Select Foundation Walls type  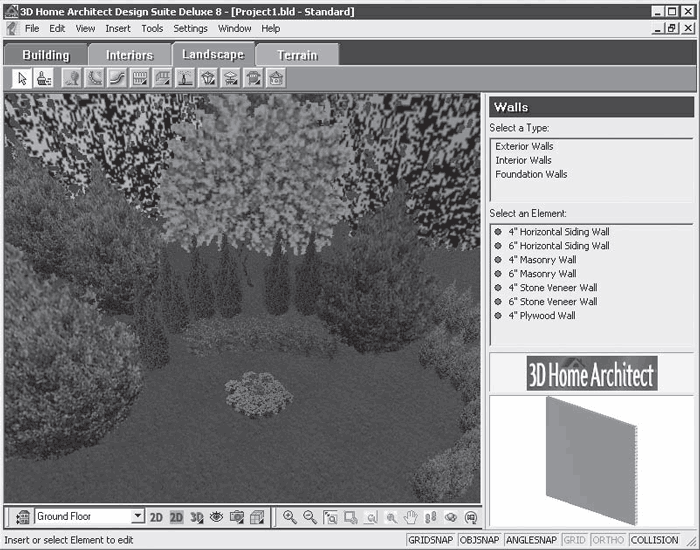tap(531, 174)
